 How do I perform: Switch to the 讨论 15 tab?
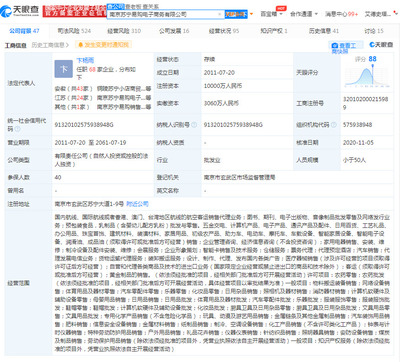pos(374,31)
